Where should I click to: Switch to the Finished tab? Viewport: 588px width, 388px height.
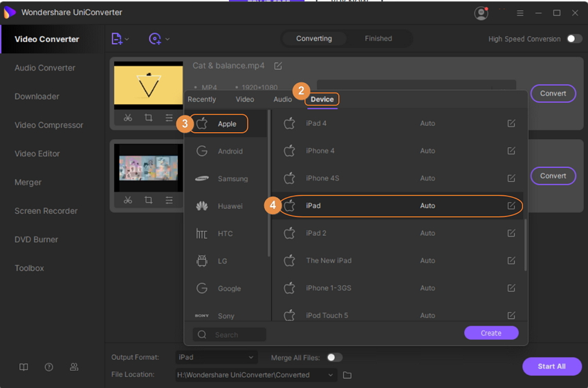378,39
